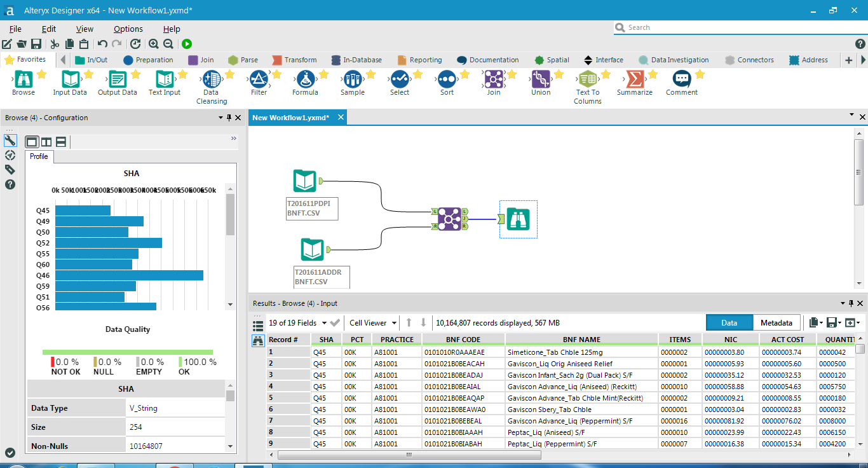The image size is (868, 468).
Task: Click the Schedule Workflow clock icon
Action: (x=135, y=44)
